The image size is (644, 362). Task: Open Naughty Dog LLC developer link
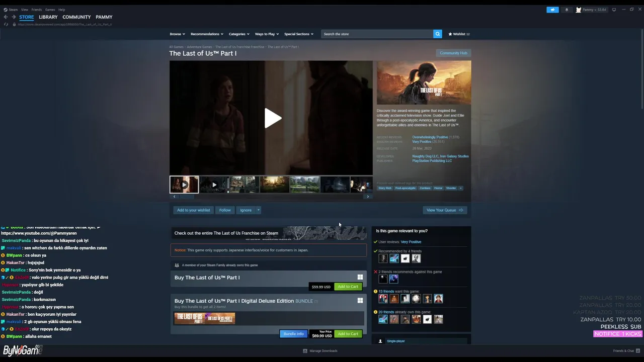click(425, 156)
